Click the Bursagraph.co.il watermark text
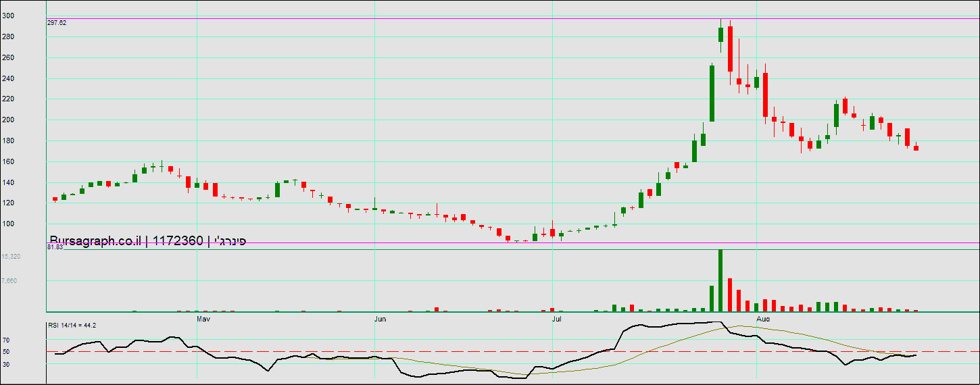 click(95, 241)
